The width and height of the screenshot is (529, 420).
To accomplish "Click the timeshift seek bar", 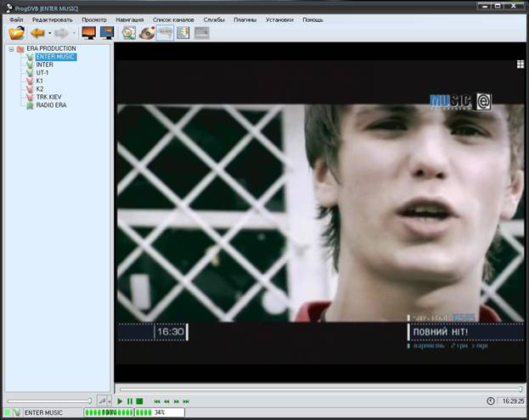I will pos(320,389).
